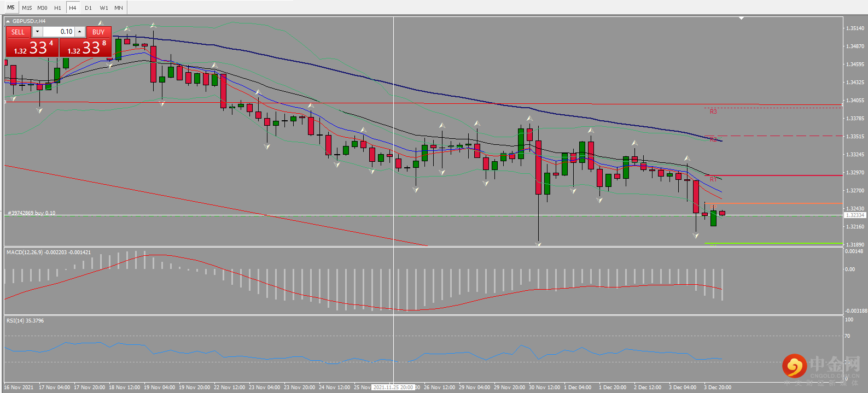Switch chart to the M5 timeframe
This screenshot has width=868, height=393.
(x=10, y=8)
